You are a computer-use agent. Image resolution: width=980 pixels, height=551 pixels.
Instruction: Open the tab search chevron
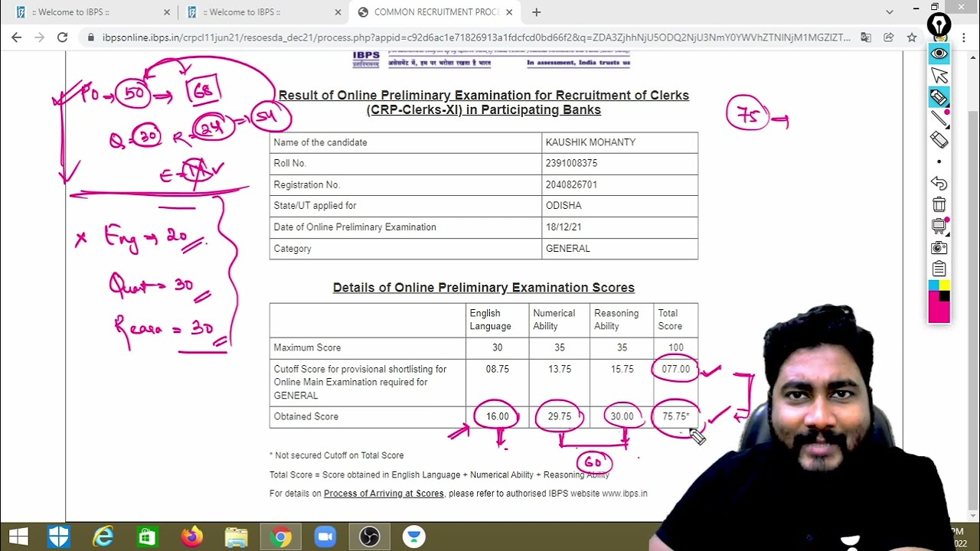click(889, 12)
